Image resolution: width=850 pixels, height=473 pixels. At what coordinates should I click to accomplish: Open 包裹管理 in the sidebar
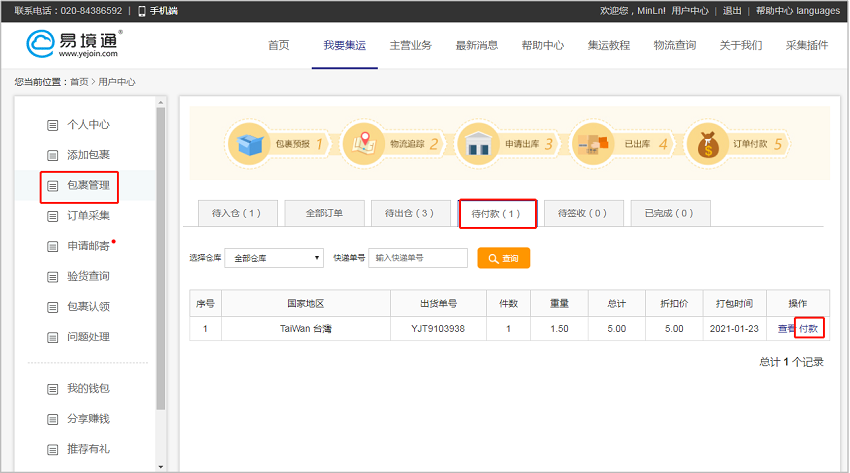tap(88, 185)
